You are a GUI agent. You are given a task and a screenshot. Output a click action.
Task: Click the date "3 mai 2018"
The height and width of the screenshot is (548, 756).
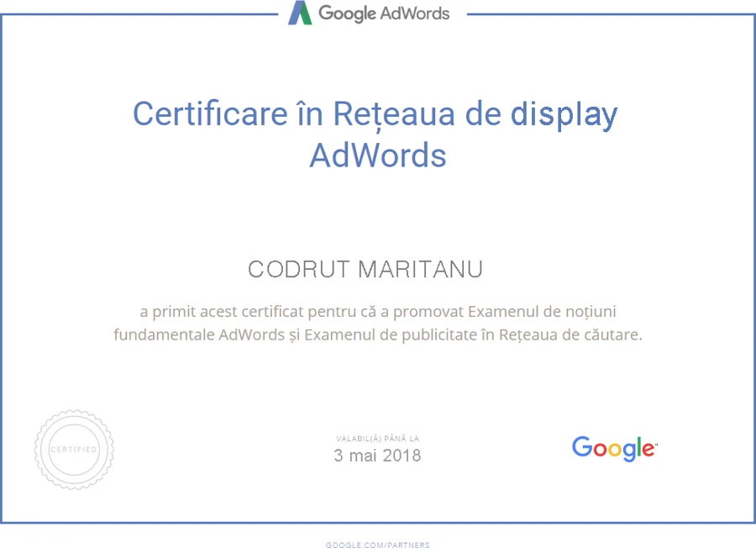point(377,456)
